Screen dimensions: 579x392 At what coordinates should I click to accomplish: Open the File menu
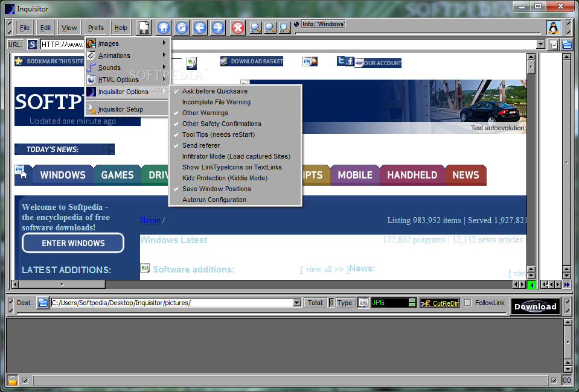[25, 28]
